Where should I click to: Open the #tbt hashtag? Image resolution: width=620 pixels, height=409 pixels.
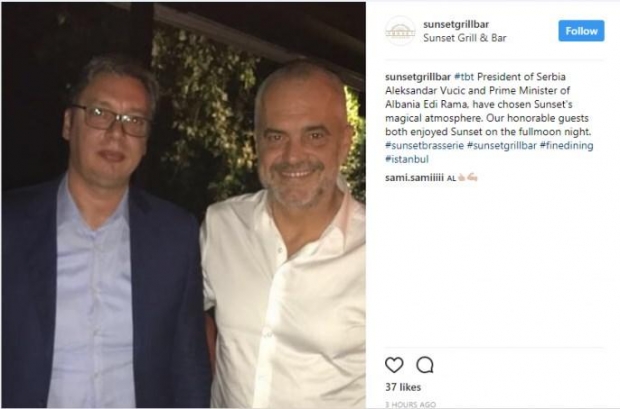[464, 76]
